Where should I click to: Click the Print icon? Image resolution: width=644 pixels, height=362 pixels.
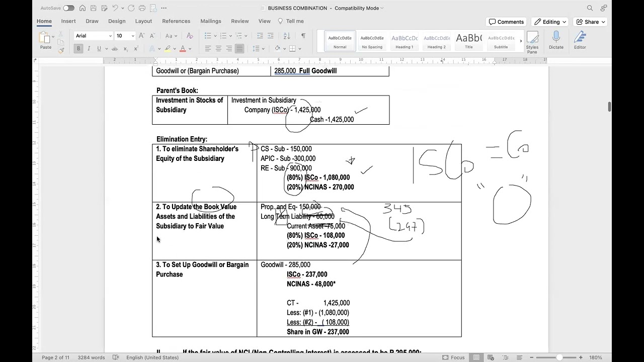tap(142, 8)
